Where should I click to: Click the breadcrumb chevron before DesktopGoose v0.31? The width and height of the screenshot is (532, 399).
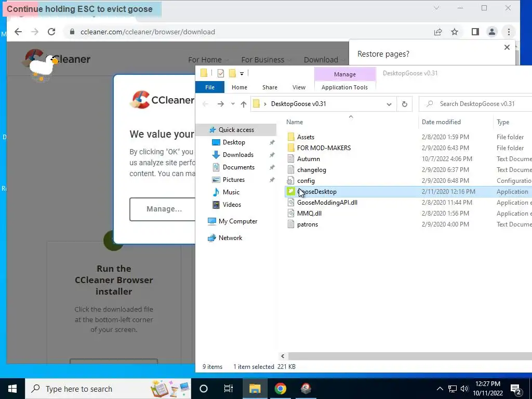265,104
